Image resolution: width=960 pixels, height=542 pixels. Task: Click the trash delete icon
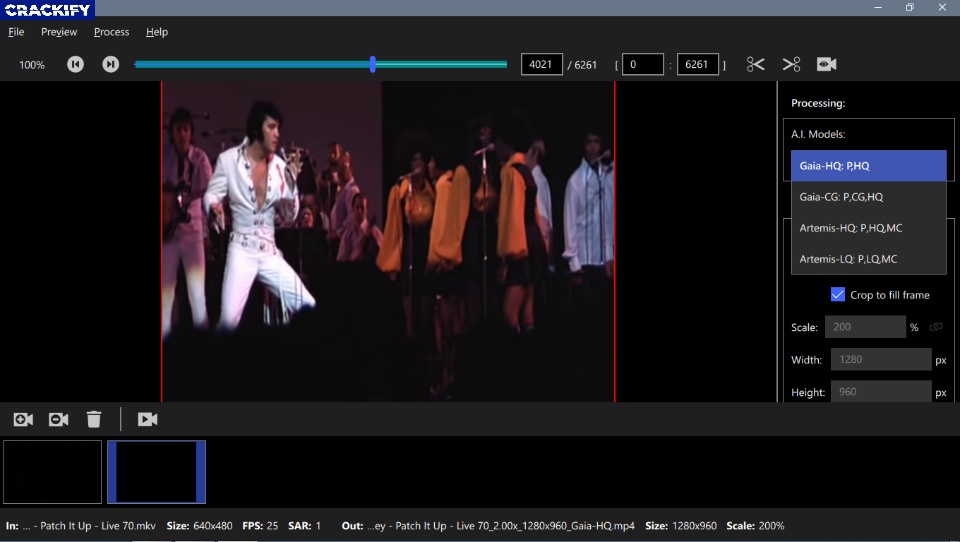tap(94, 420)
